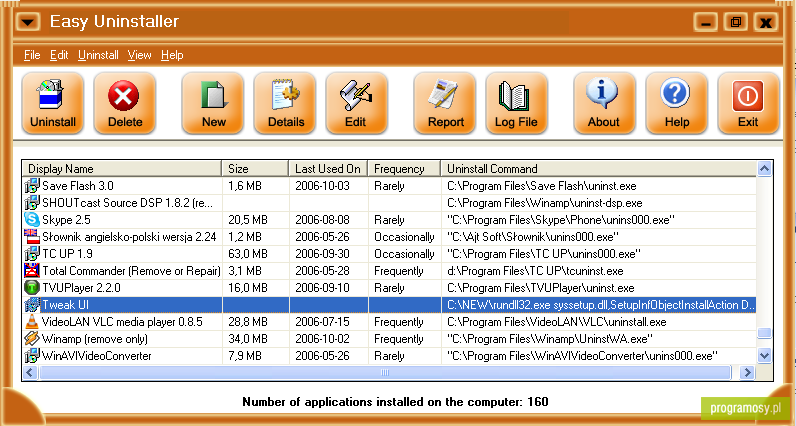
Task: Click the Exit toolbar button
Action: [x=748, y=103]
